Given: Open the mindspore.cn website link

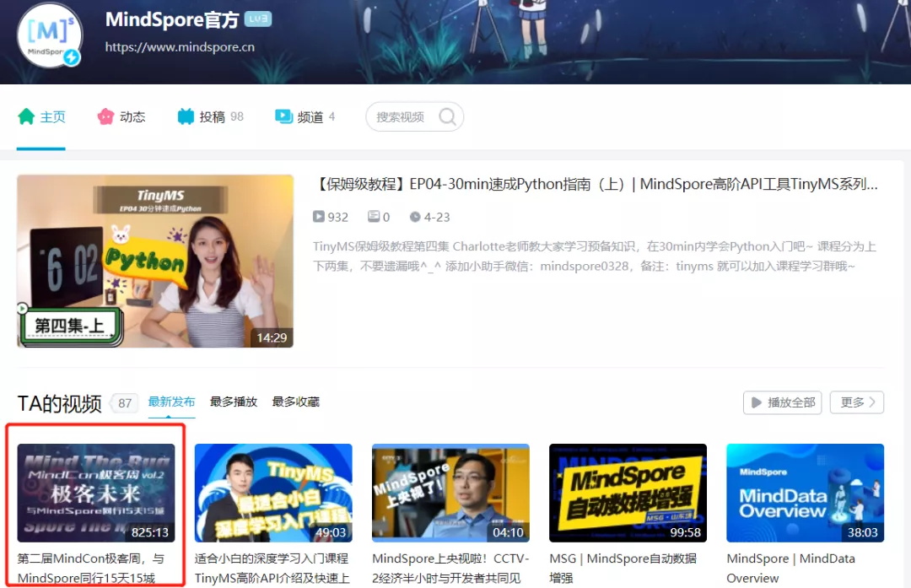Looking at the screenshot, I should pyautogui.click(x=180, y=47).
